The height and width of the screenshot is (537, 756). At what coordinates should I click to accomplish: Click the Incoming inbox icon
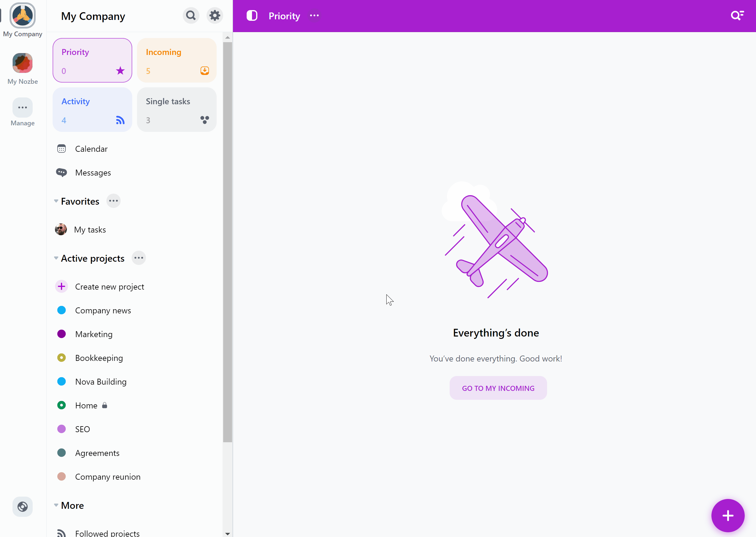tap(205, 70)
